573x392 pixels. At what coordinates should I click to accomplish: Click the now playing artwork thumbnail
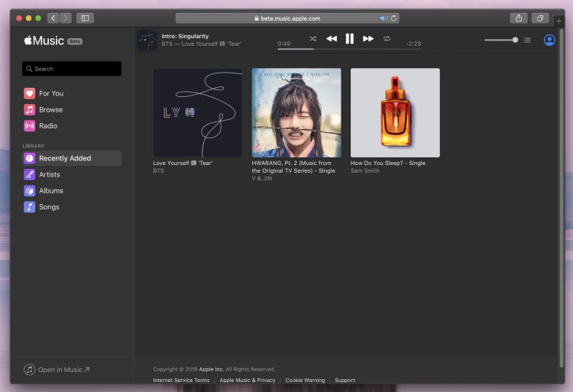click(x=147, y=40)
